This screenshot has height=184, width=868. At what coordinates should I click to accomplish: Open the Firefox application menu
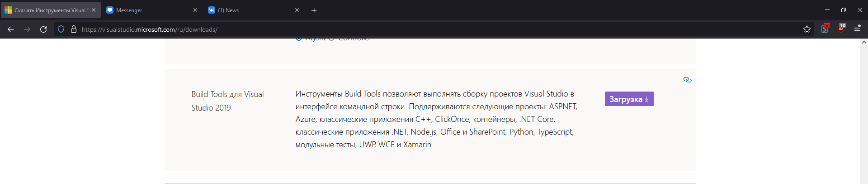point(857,29)
